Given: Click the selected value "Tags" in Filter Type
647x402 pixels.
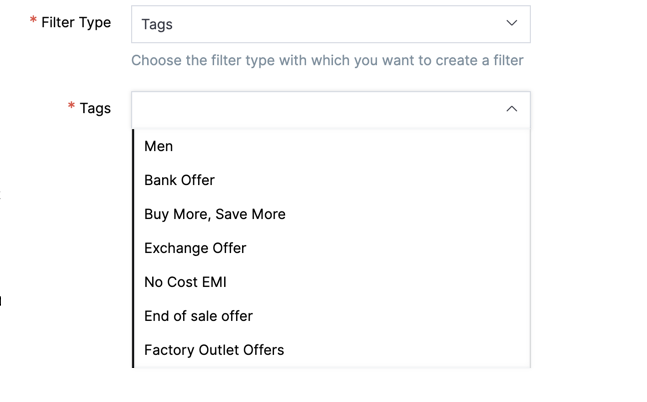Looking at the screenshot, I should click(157, 24).
